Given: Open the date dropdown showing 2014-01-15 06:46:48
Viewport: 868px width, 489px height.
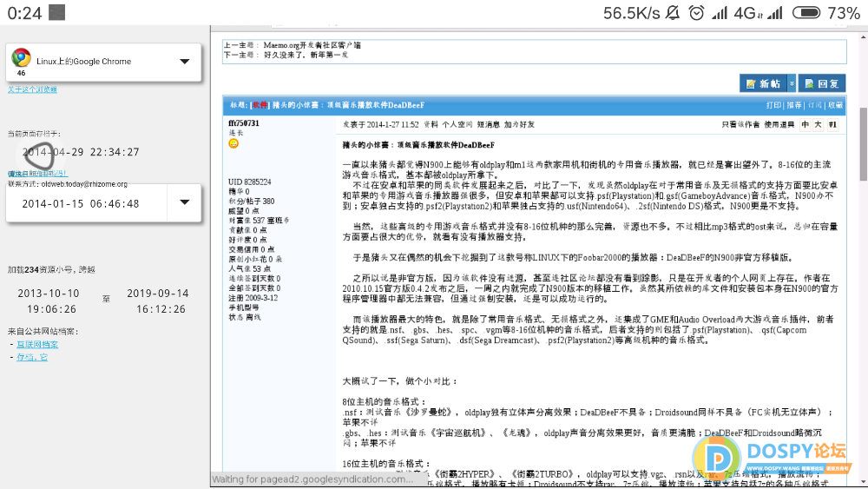Looking at the screenshot, I should pos(184,202).
